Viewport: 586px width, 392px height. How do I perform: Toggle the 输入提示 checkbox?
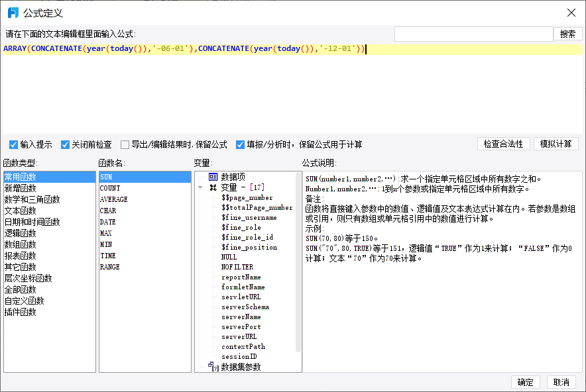click(13, 144)
